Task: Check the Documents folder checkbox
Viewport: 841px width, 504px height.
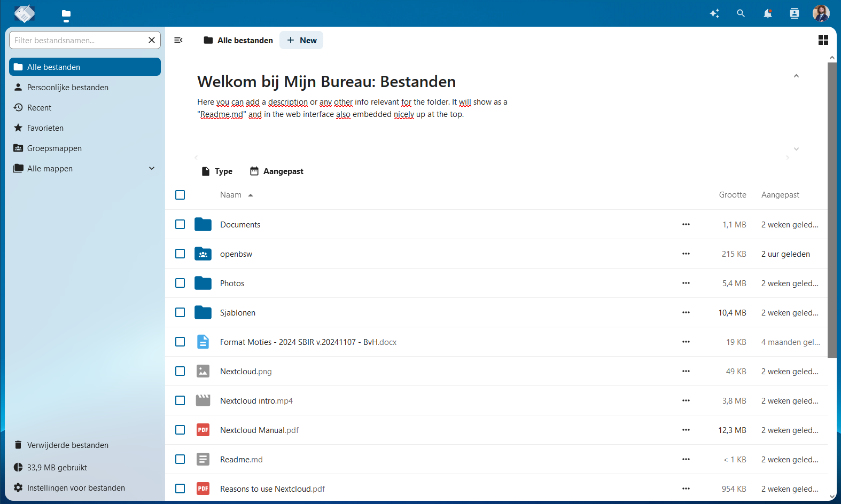Action: (180, 224)
